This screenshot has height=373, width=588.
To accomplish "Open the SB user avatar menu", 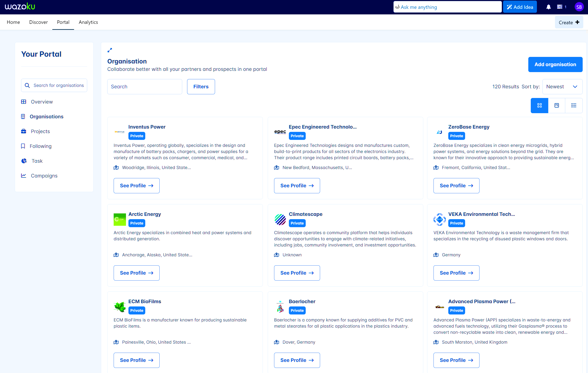I will coord(579,7).
